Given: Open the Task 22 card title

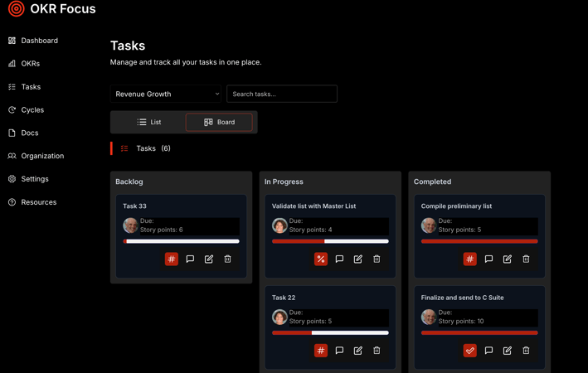Looking at the screenshot, I should (x=284, y=298).
